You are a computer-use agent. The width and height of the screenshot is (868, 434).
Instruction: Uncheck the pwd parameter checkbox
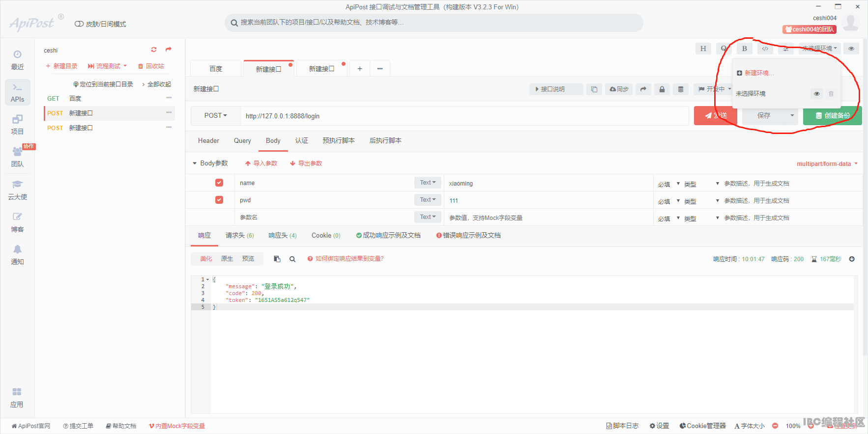click(219, 200)
